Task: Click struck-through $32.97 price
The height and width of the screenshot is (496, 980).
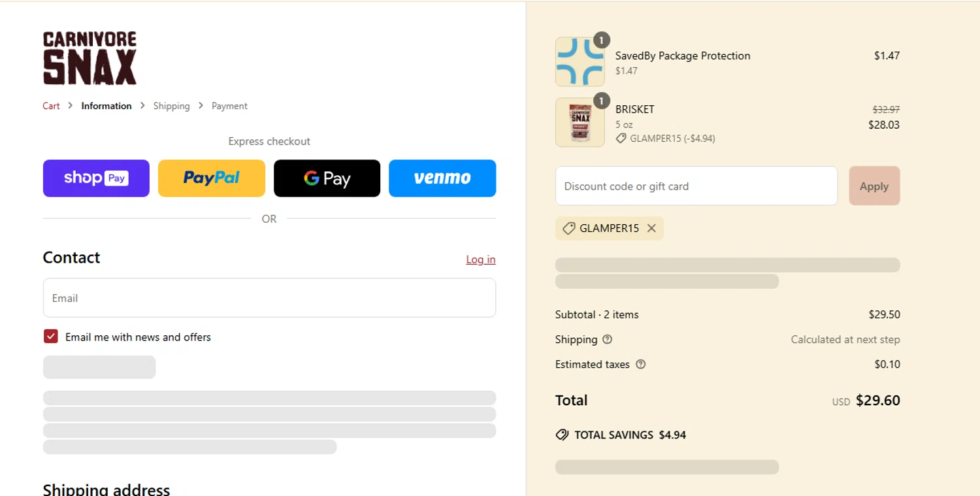Action: 887,109
